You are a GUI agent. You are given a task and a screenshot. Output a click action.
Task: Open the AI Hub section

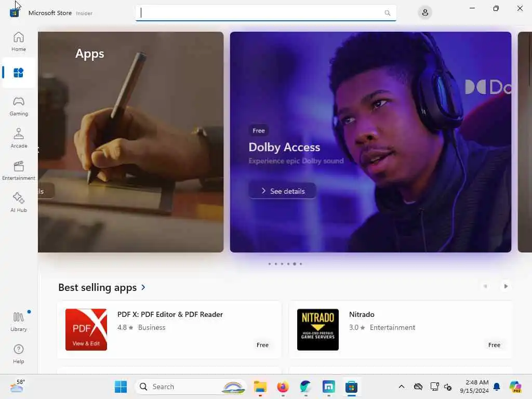pyautogui.click(x=19, y=203)
